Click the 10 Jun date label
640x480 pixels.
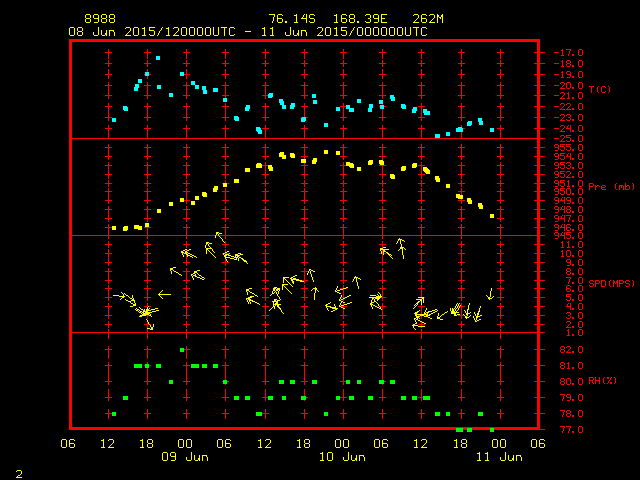(342, 457)
